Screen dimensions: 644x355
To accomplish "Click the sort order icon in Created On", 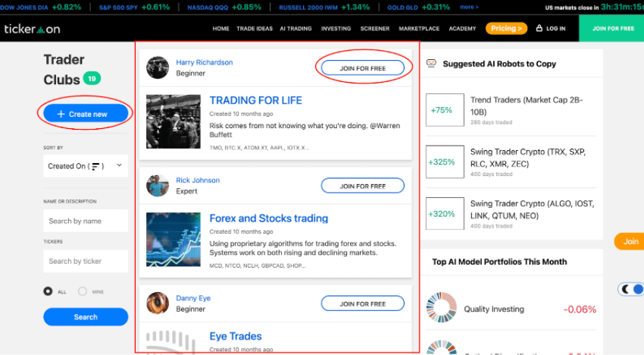I will (x=95, y=166).
